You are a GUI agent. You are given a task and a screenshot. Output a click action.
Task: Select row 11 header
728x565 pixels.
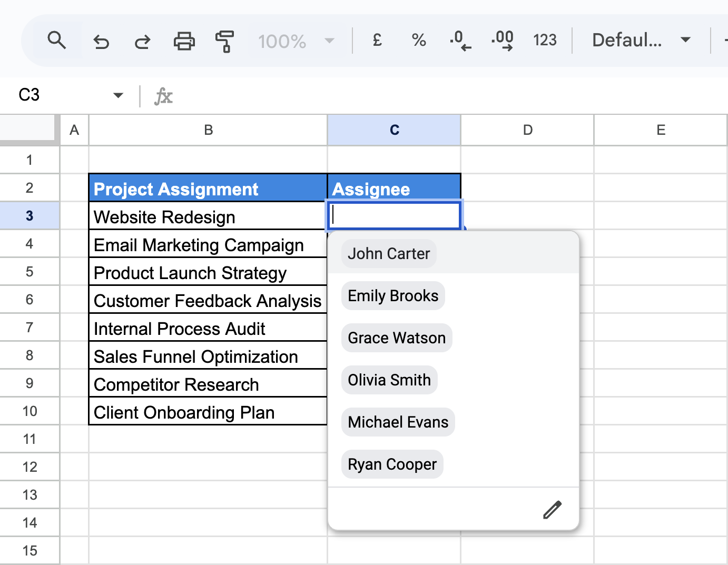29,439
